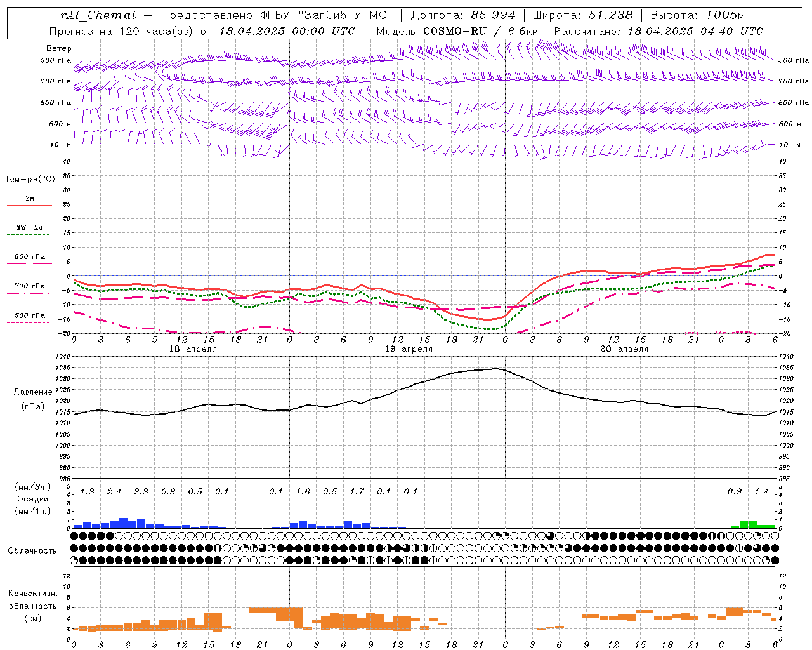
Task: Click the "Облачность" cloud cover label
Action: tap(32, 550)
